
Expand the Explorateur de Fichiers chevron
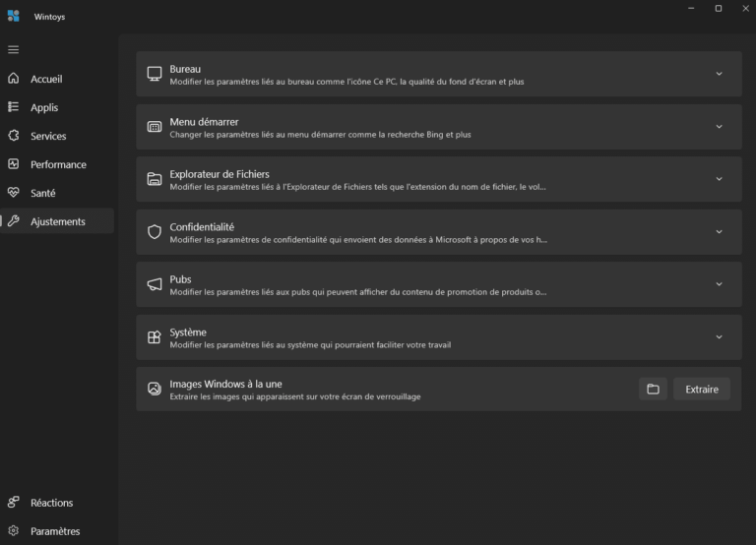[719, 179]
